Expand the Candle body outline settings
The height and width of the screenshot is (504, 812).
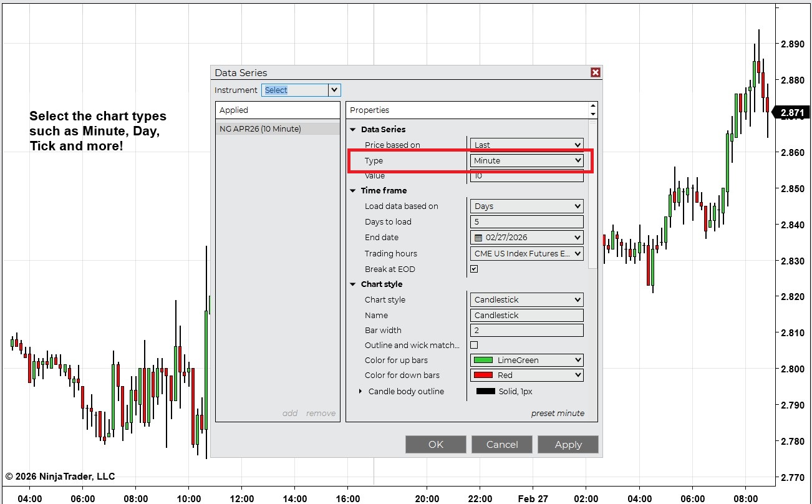coord(360,391)
